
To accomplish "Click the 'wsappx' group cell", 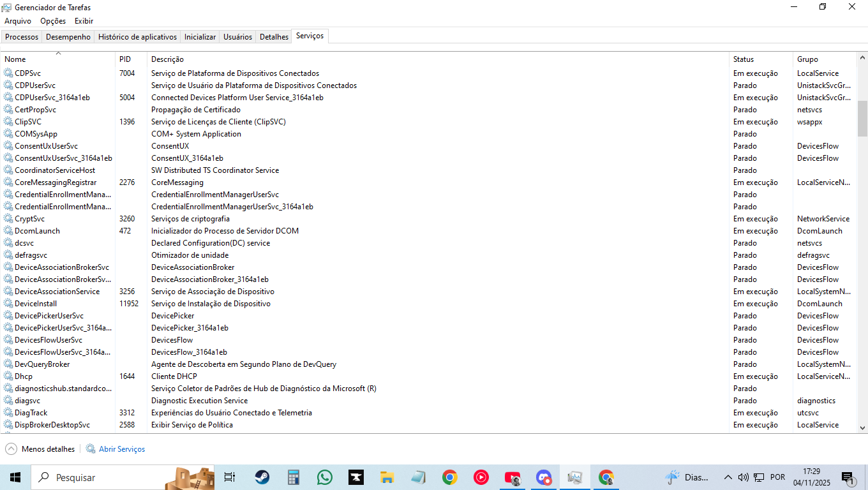I will click(810, 122).
